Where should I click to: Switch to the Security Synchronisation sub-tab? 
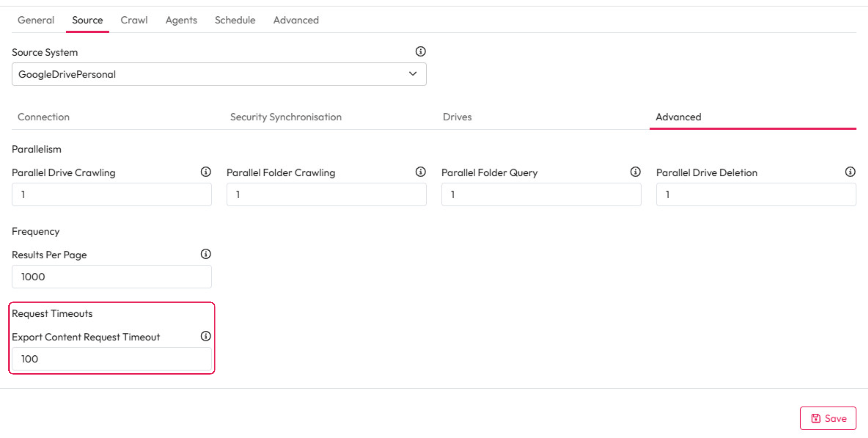(x=286, y=117)
